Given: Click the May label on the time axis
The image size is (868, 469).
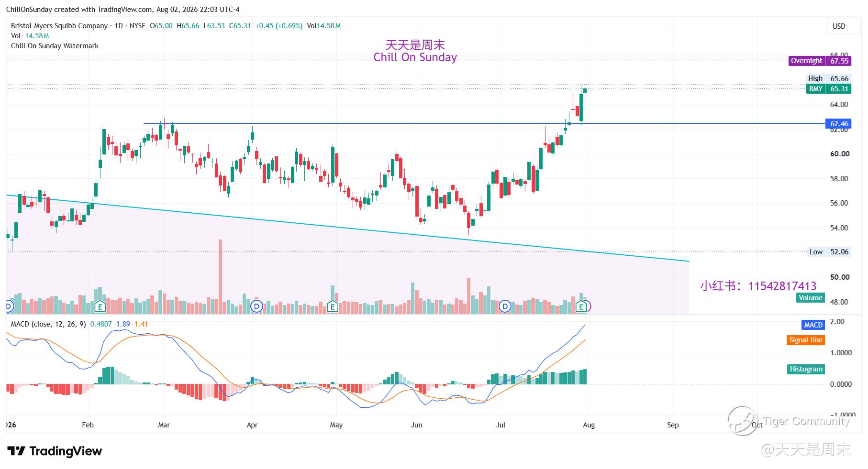Looking at the screenshot, I should (x=336, y=425).
